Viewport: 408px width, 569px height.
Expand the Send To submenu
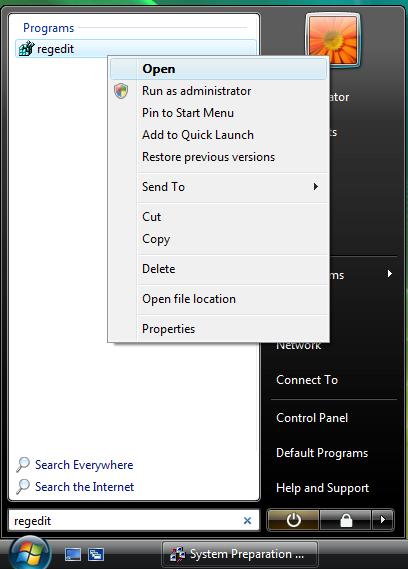[x=219, y=187]
